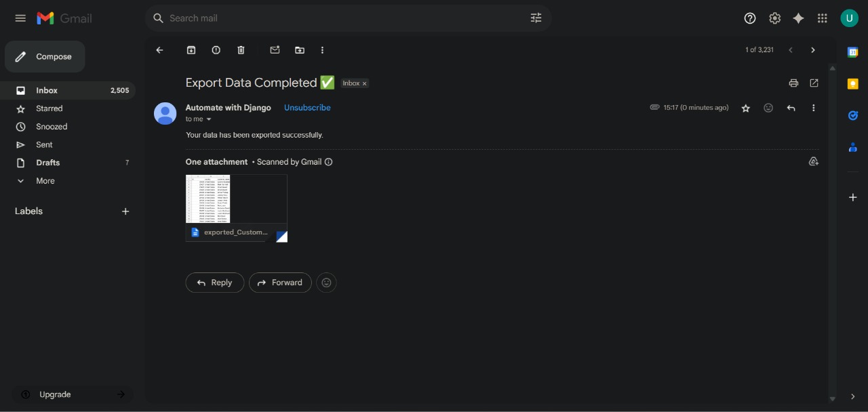Viewport: 868px width, 412px height.
Task: Click the Upgrade button
Action: (x=73, y=394)
